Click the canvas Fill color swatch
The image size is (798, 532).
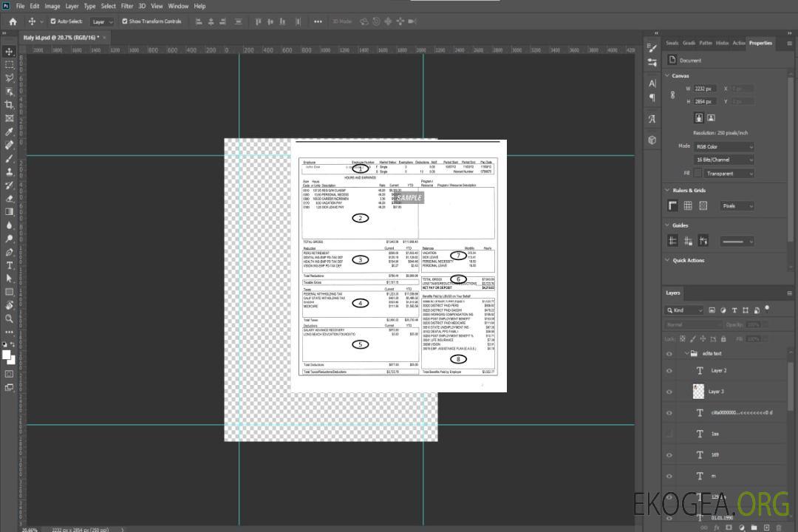[x=698, y=174]
